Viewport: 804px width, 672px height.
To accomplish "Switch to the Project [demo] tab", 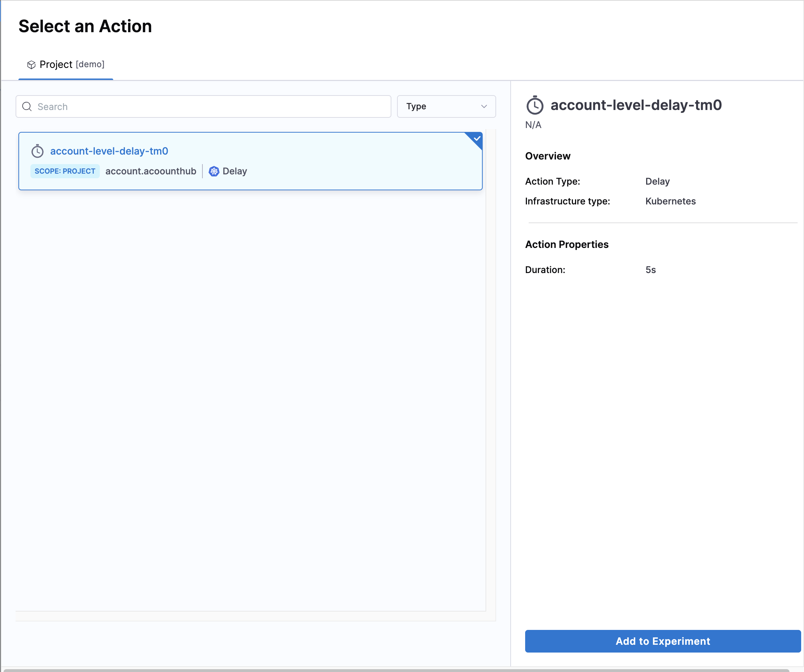I will (x=66, y=64).
